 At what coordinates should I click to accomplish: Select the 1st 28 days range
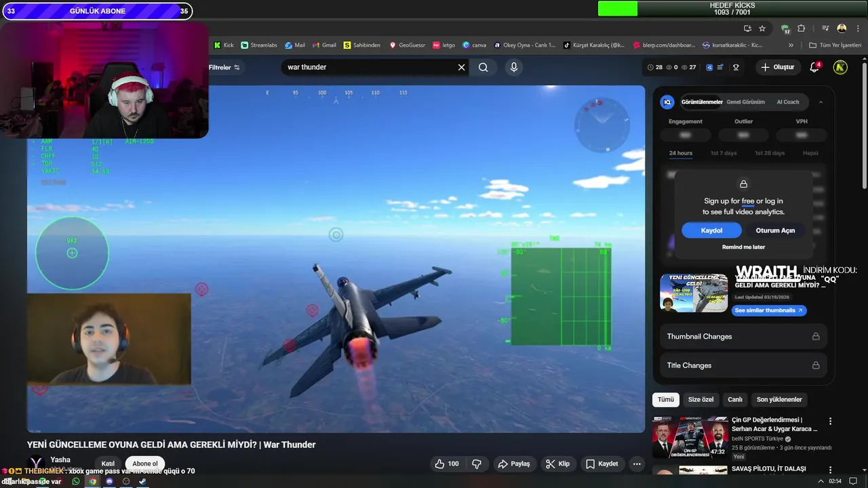pyautogui.click(x=770, y=153)
